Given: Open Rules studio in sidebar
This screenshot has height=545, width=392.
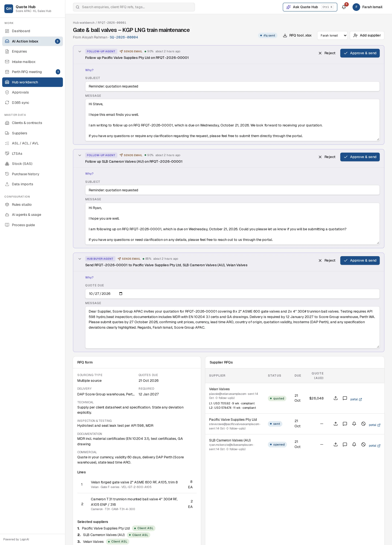Looking at the screenshot, I should coord(32,205).
